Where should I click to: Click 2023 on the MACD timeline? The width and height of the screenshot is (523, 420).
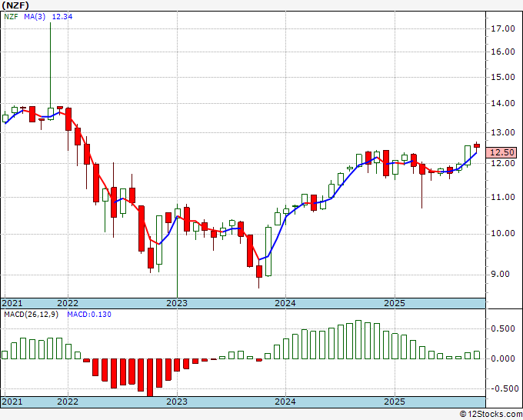[x=177, y=402]
